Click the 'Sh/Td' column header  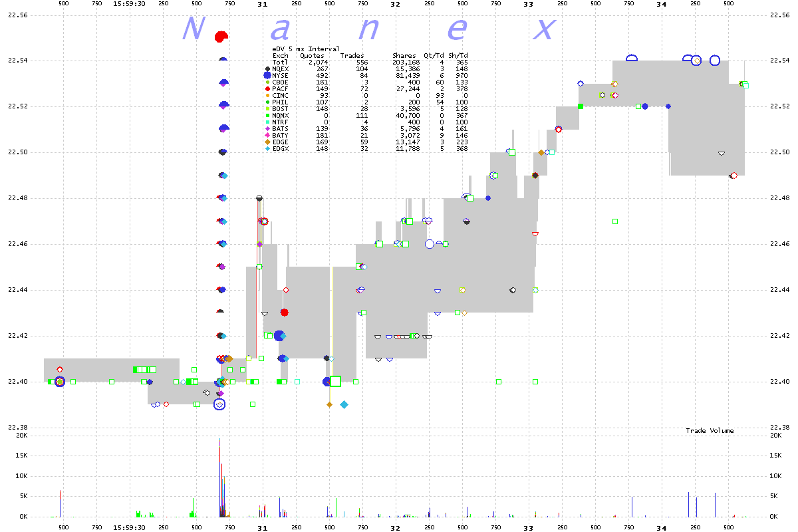click(x=458, y=56)
